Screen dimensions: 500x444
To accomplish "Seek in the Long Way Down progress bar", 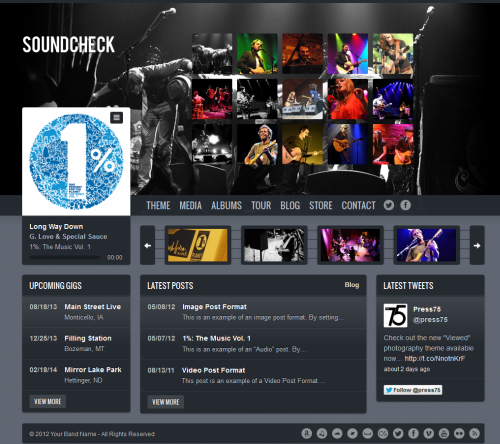I will 65,257.
